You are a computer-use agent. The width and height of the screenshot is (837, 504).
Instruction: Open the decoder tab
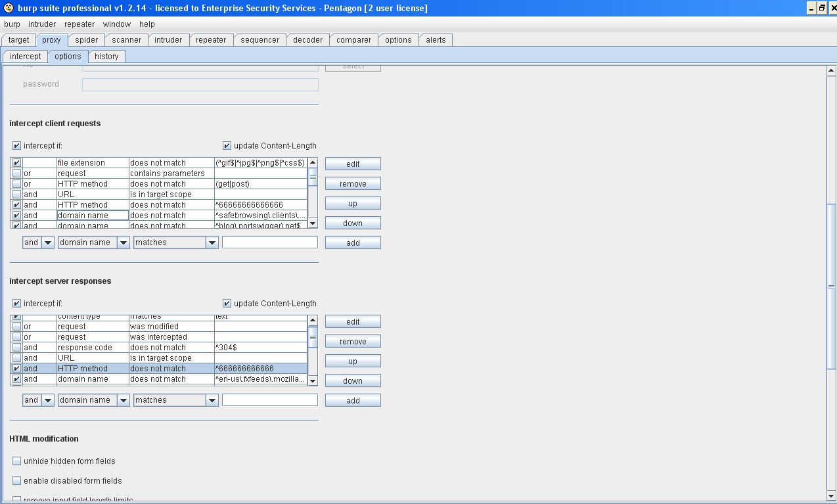point(308,40)
